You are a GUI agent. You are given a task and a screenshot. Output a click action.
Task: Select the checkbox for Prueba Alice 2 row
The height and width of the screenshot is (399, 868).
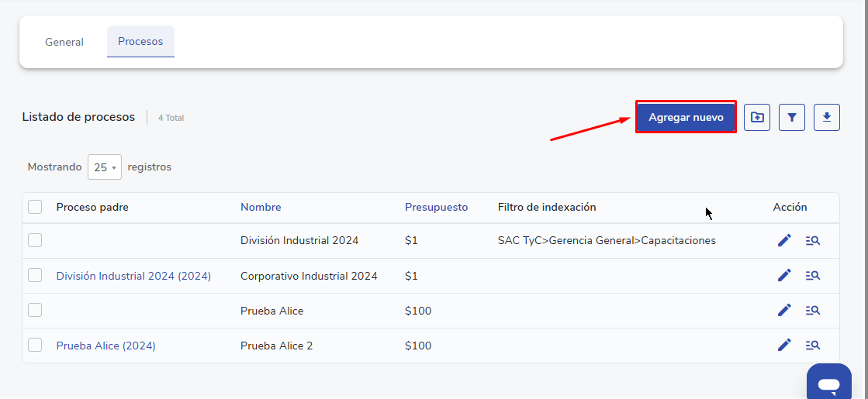[x=35, y=346]
